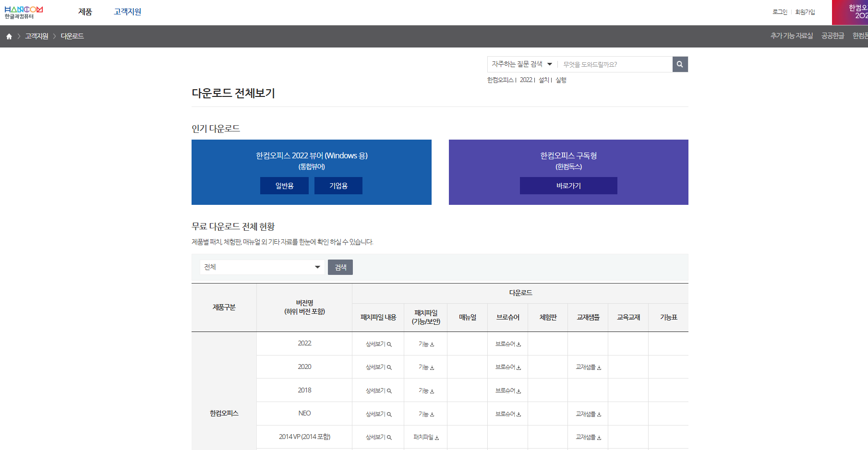
Task: Open 상세보기 details for the 2022 version row
Action: point(378,343)
